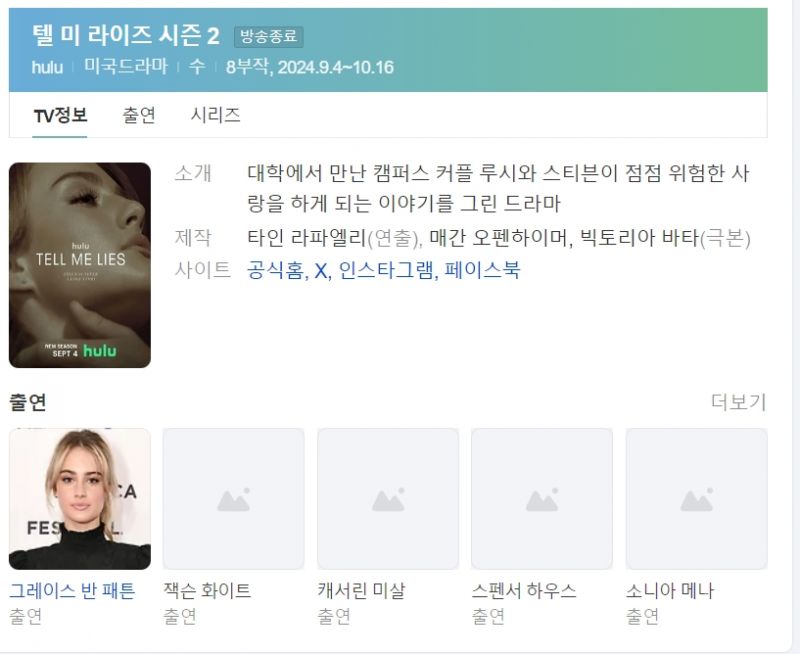This screenshot has height=654, width=800.
Task: Click the 공식홈 site link
Action: (276, 270)
